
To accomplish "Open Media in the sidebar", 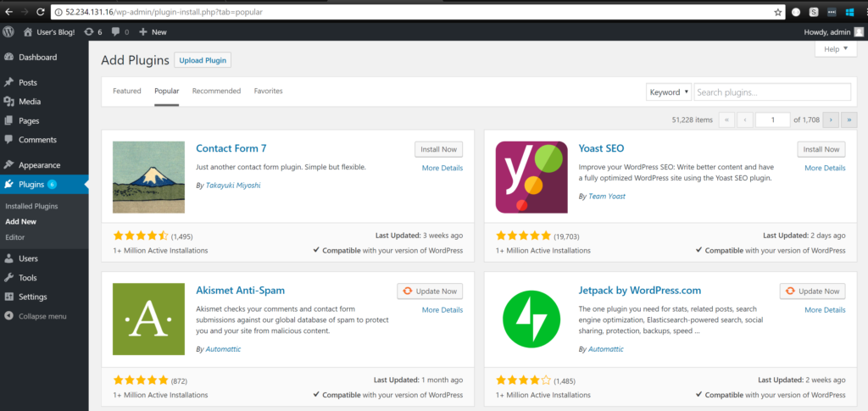I will [30, 101].
